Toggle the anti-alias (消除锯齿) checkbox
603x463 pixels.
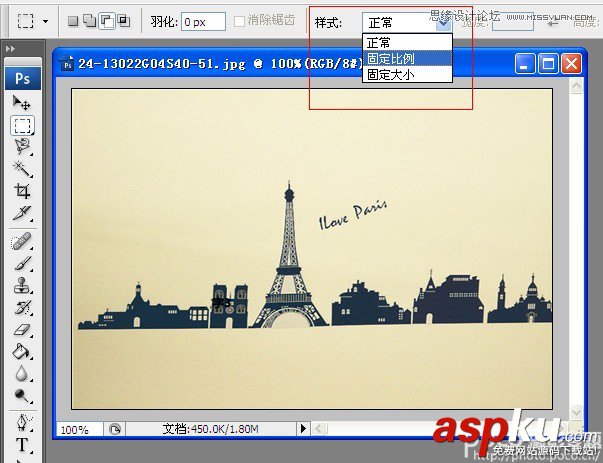pyautogui.click(x=239, y=21)
